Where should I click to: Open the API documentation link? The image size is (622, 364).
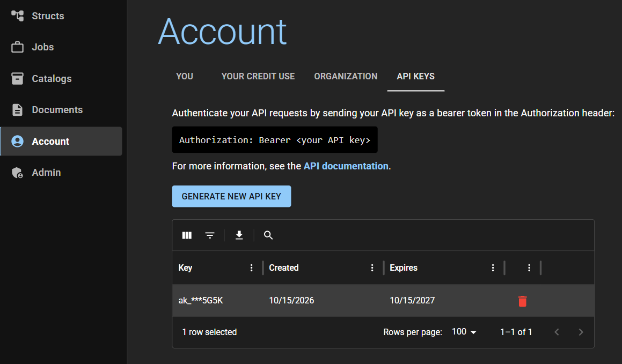pyautogui.click(x=346, y=166)
